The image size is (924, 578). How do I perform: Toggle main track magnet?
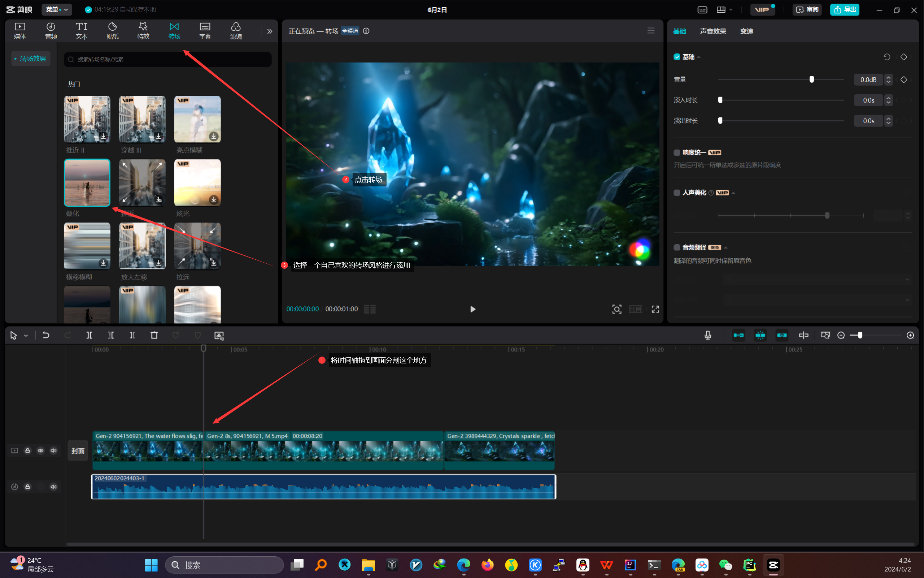tap(738, 335)
